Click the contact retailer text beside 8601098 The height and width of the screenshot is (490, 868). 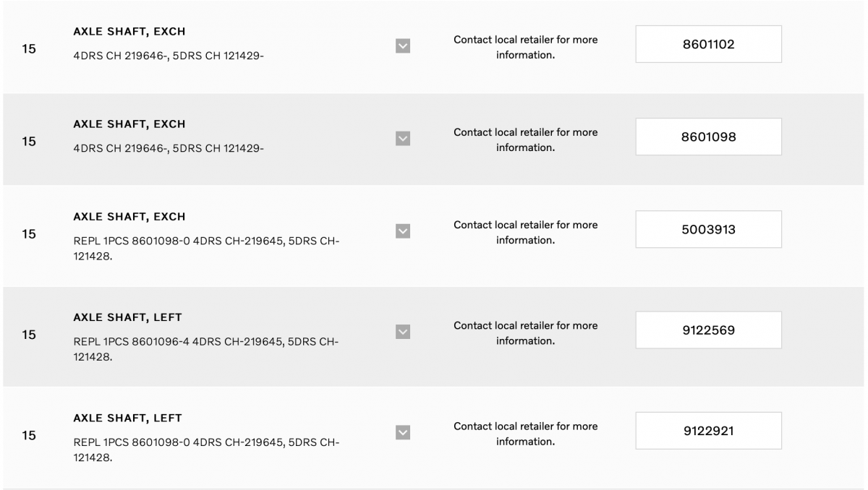pos(525,139)
